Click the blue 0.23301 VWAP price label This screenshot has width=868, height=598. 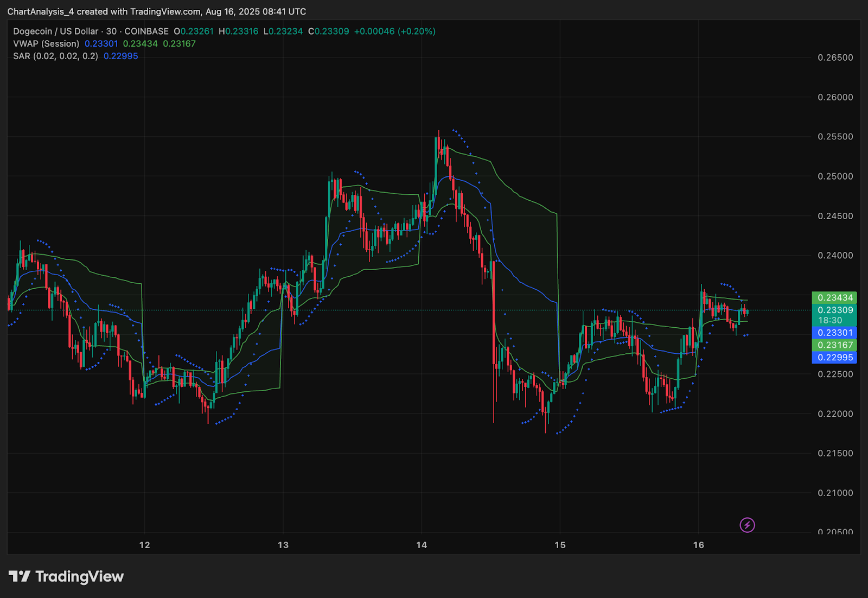(x=834, y=332)
